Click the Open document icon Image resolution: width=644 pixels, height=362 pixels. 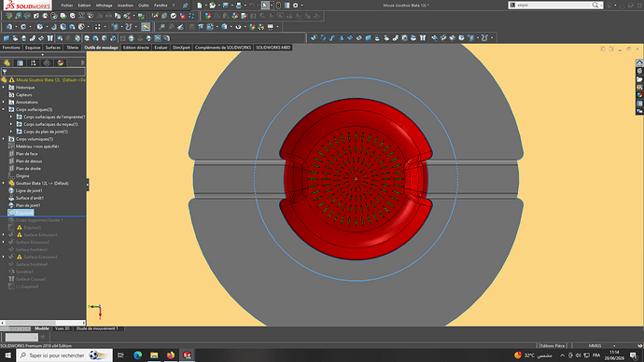(213, 6)
